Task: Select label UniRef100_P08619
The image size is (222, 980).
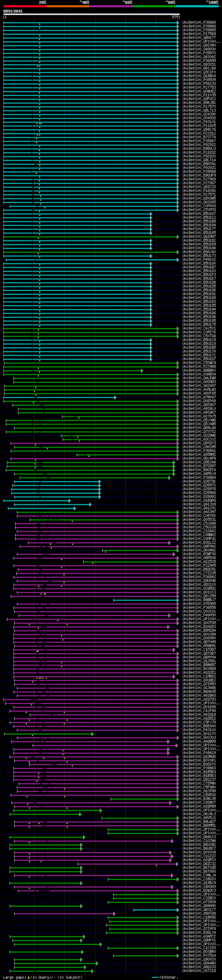Action: (199, 753)
